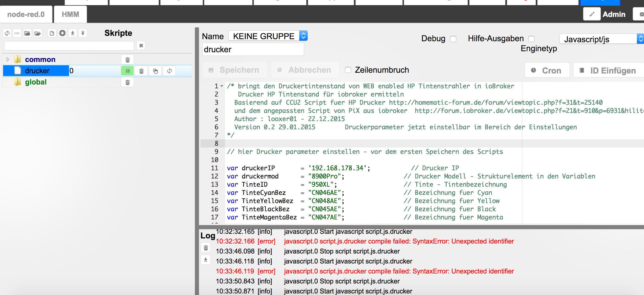
Task: Click the Skripte panel heading
Action: click(118, 33)
